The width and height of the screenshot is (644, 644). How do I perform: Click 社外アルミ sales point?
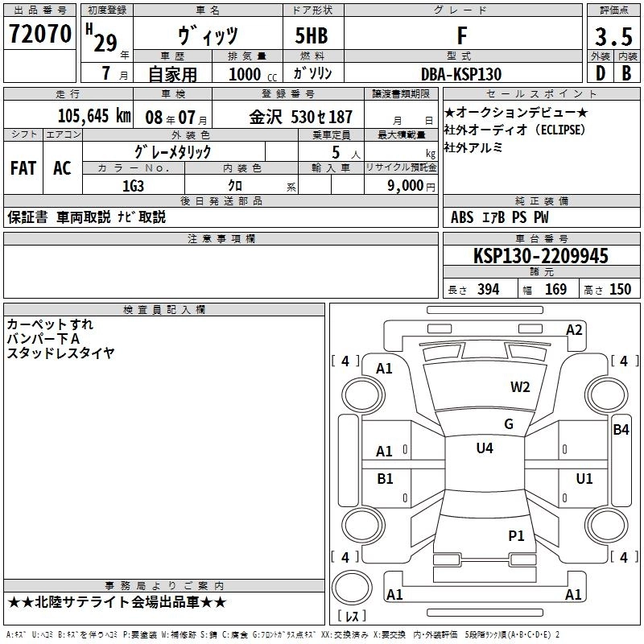pos(473,147)
